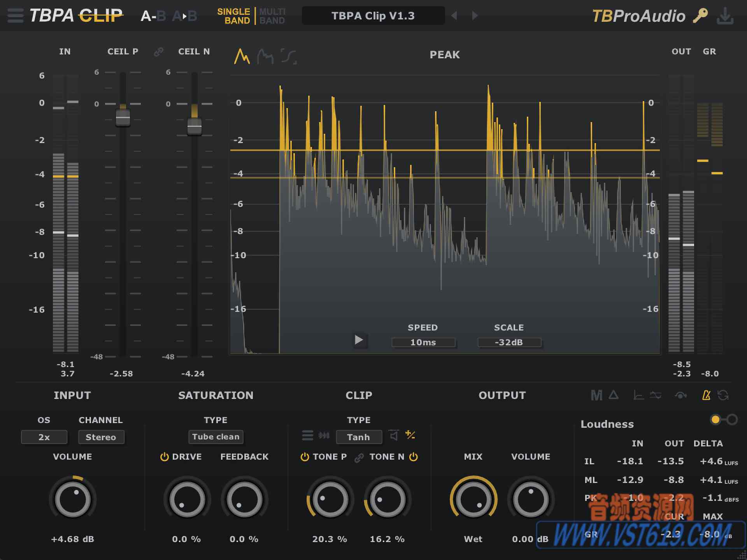Click the delta triangle icon
Image resolution: width=747 pixels, height=560 pixels.
(x=614, y=395)
